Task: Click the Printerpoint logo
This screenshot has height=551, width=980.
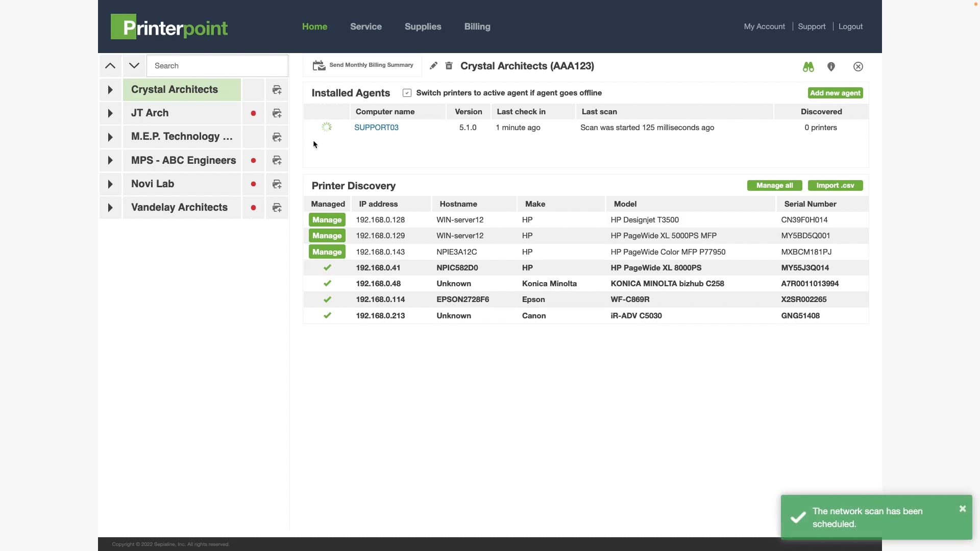Action: tap(169, 27)
